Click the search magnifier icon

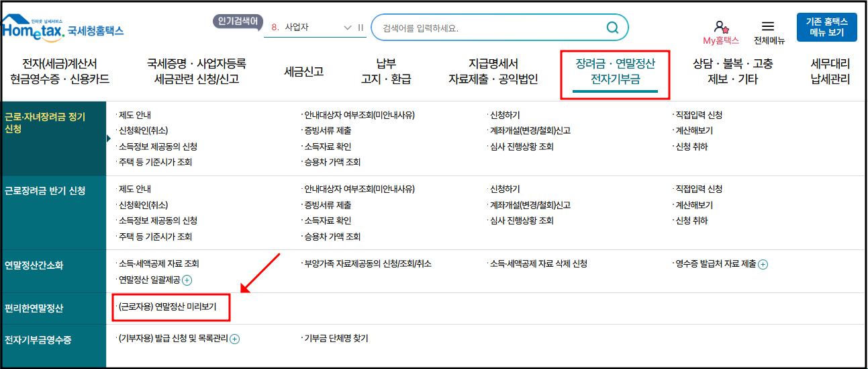pyautogui.click(x=612, y=28)
